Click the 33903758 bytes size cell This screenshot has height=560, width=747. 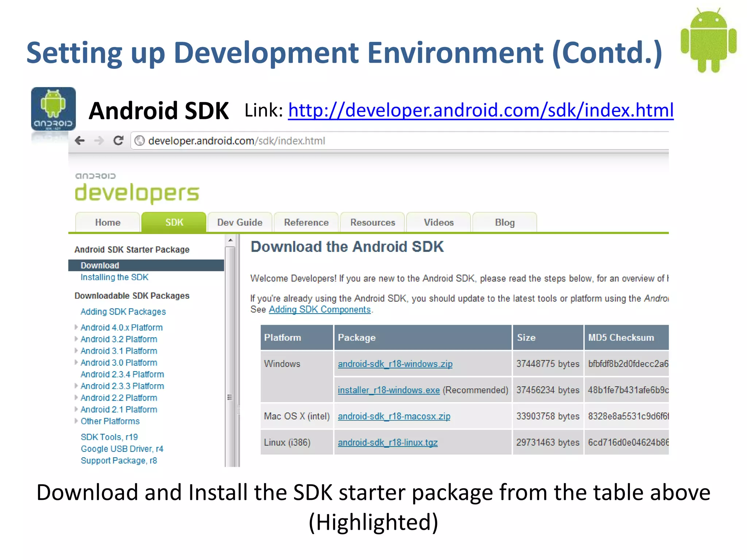click(548, 416)
